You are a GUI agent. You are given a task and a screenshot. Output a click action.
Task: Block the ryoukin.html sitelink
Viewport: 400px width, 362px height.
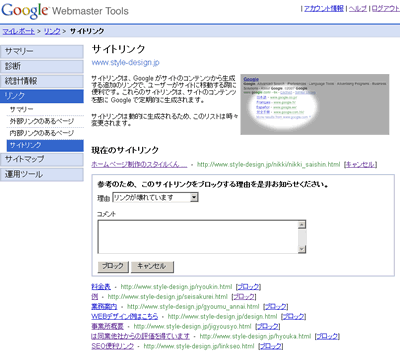(x=248, y=287)
